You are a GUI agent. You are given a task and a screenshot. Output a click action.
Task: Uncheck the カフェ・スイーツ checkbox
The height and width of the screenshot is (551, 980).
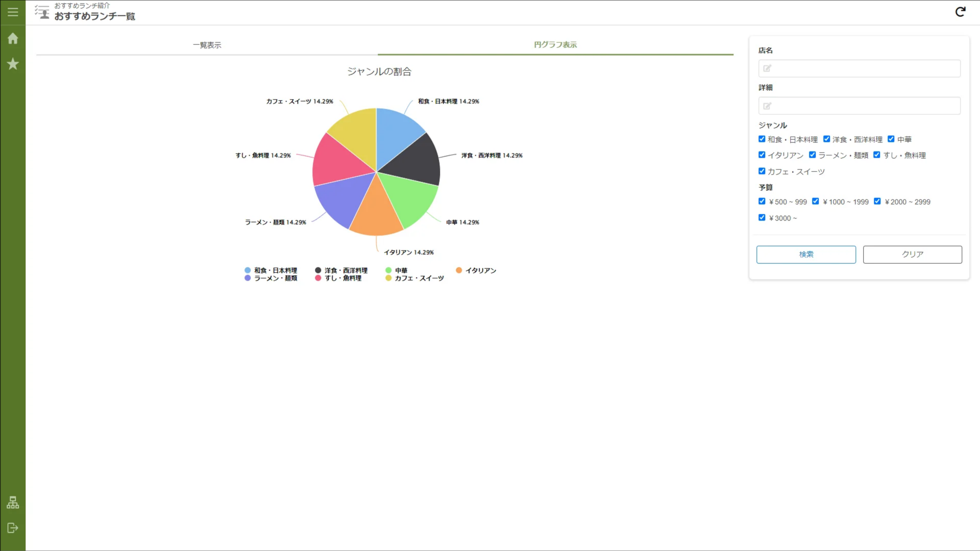[762, 171]
